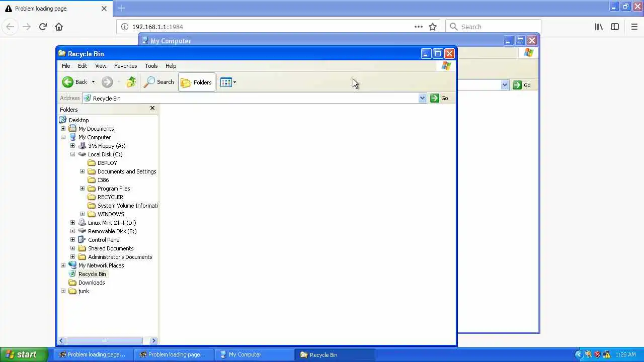Screen dimensions: 644x362
Task: Expand Linux Mint 21.1 (D:) node
Action: click(x=72, y=223)
